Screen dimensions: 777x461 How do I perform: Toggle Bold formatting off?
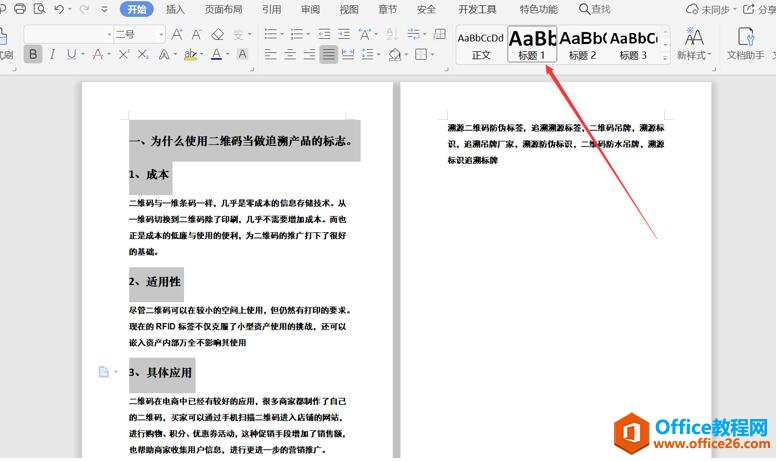point(33,54)
